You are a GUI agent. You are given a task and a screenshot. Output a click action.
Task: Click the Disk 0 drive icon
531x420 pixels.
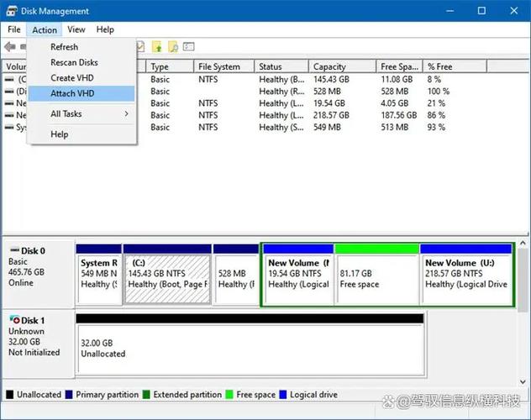click(14, 250)
